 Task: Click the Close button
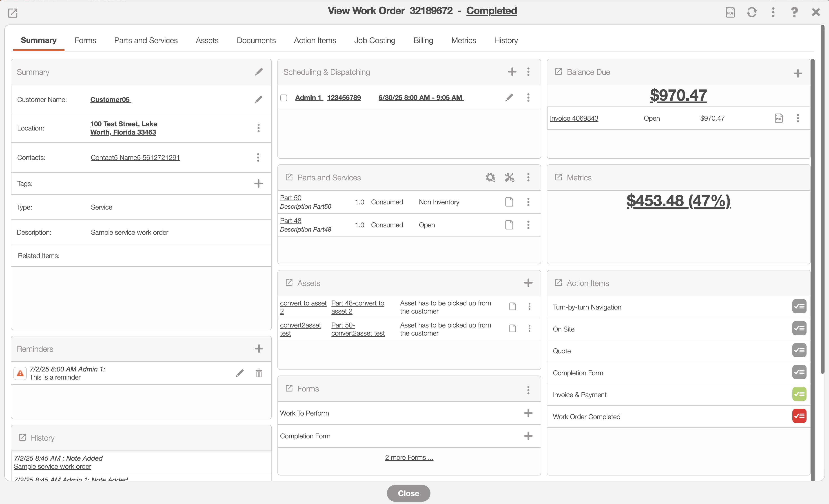point(408,493)
